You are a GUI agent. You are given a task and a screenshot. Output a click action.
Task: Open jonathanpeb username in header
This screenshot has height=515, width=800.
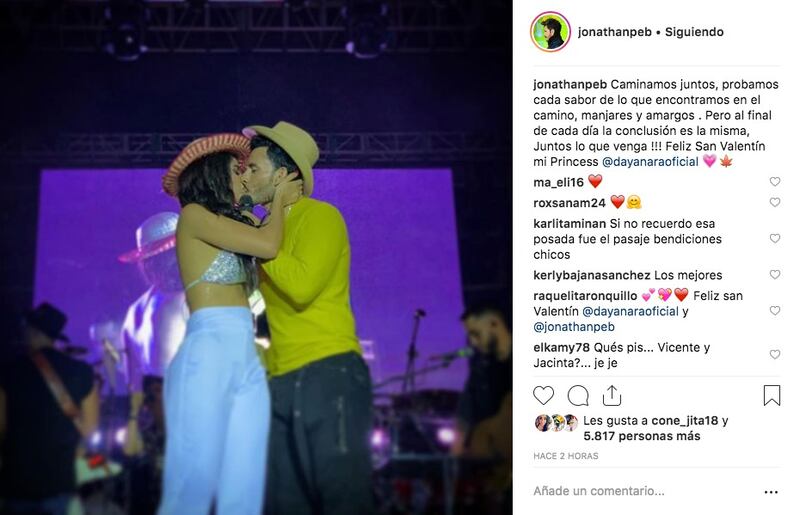[x=614, y=32]
